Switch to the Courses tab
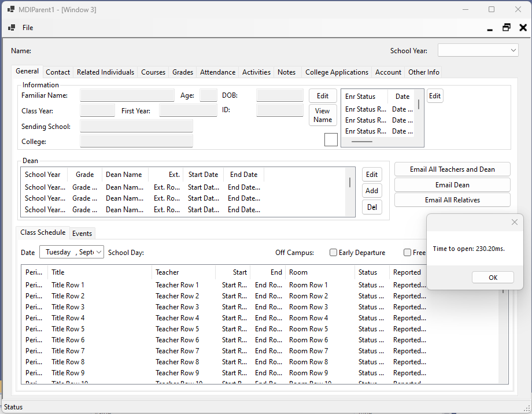 click(x=153, y=72)
